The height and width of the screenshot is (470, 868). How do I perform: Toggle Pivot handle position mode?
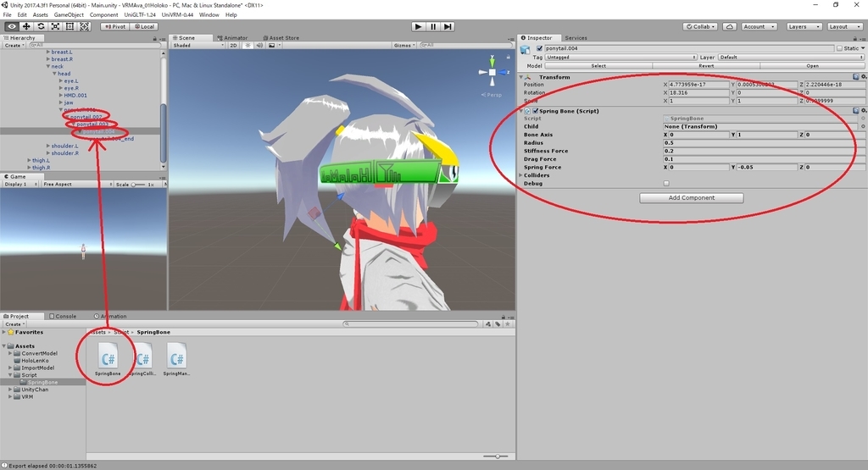coord(115,26)
